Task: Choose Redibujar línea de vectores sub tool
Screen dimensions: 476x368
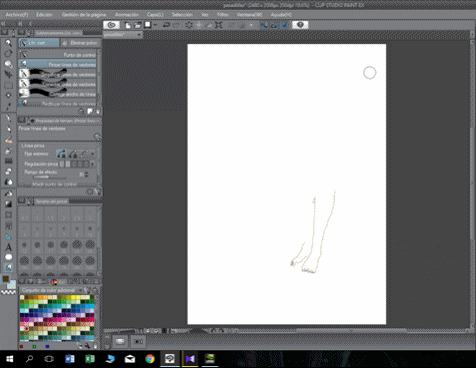Action: pyautogui.click(x=57, y=103)
